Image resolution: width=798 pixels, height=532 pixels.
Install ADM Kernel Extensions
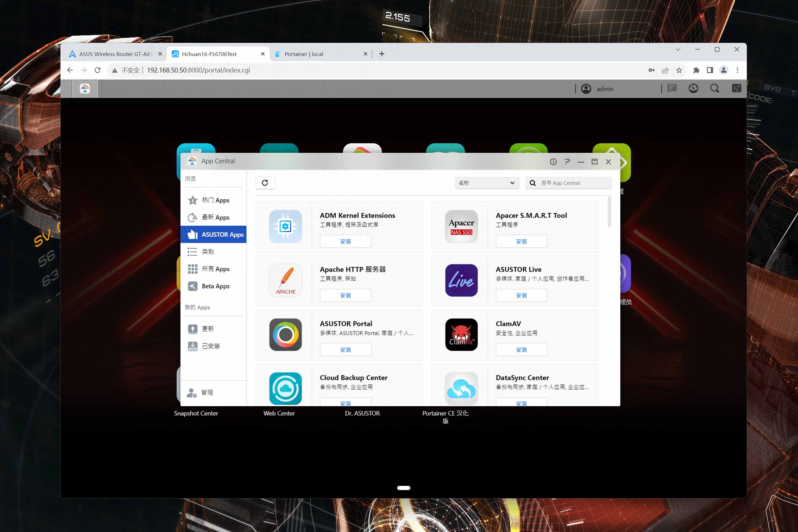[345, 241]
